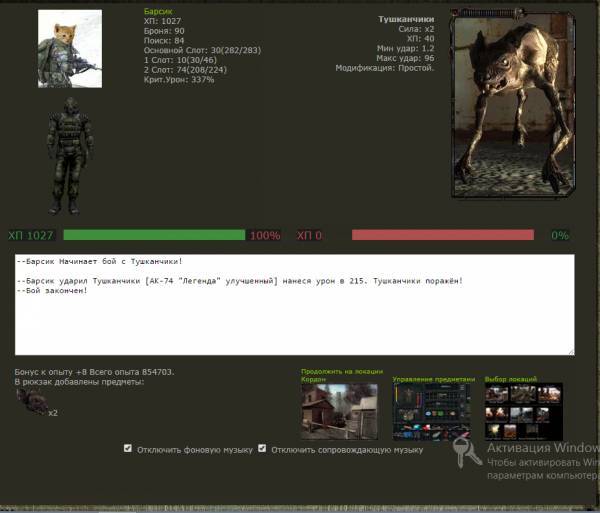600x513 pixels.
Task: Click the location selection thumbnail grid
Action: tap(523, 412)
